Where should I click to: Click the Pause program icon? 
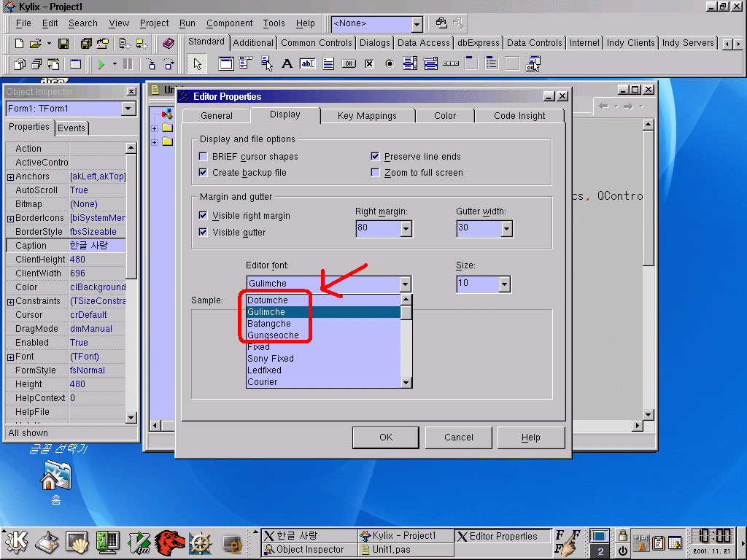[x=128, y=64]
